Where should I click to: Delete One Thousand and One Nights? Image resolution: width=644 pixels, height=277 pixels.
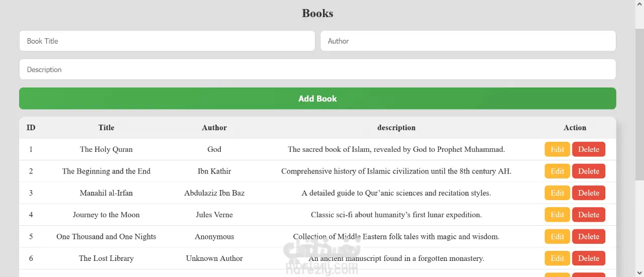click(588, 236)
